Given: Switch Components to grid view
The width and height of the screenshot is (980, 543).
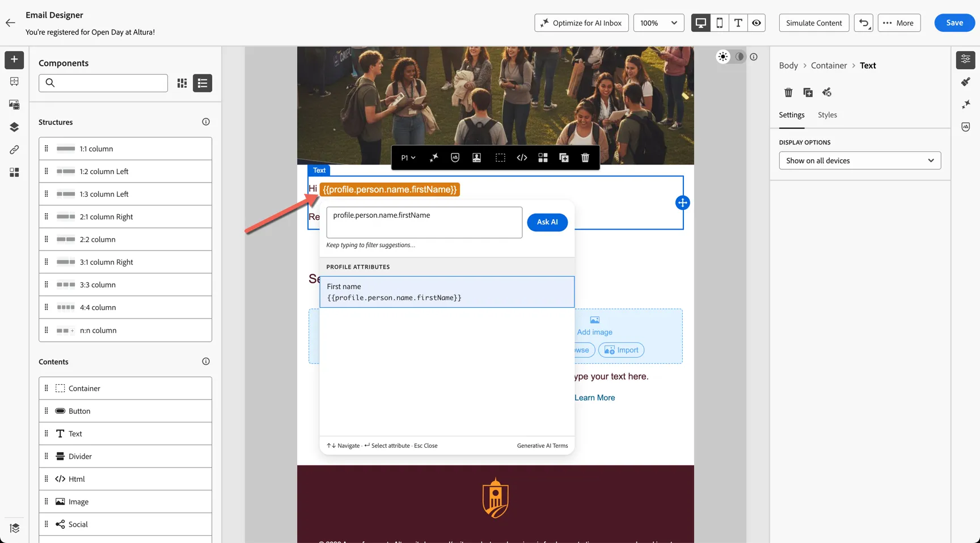Looking at the screenshot, I should click(182, 83).
